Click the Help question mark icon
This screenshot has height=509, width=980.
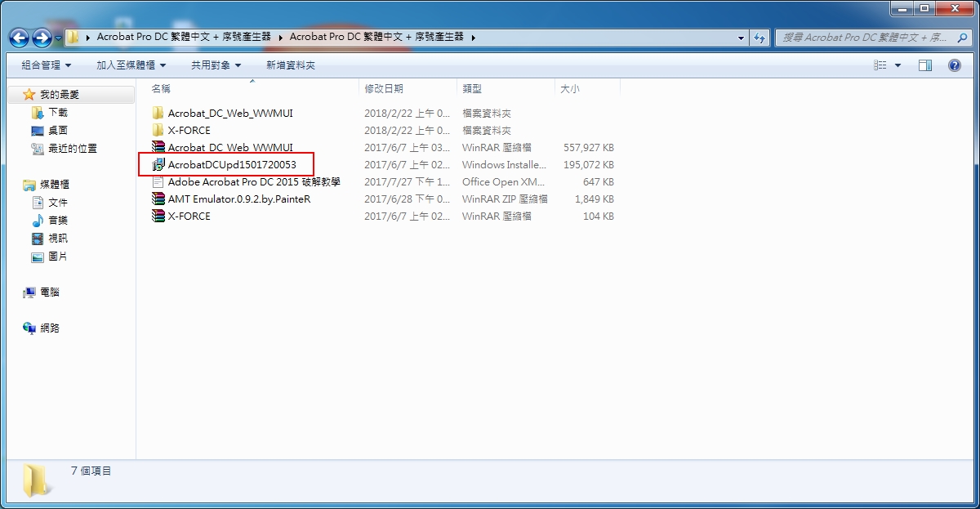[955, 65]
